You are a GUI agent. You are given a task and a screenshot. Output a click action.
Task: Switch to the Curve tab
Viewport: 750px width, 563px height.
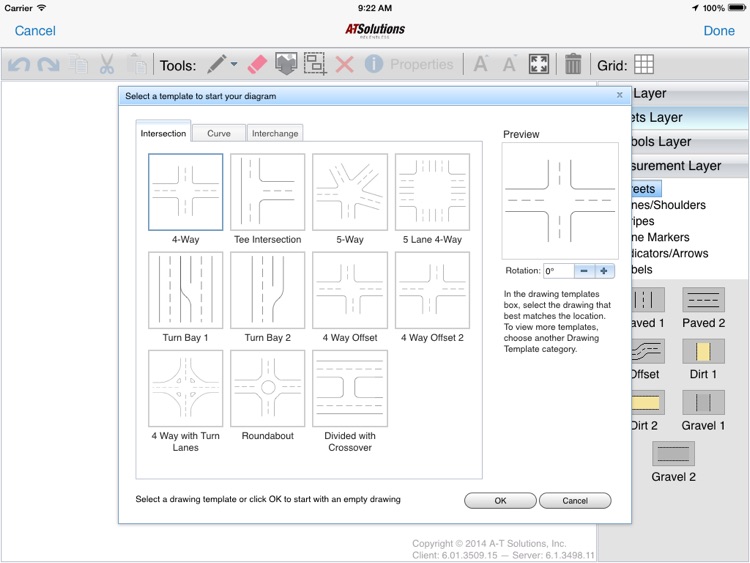click(x=219, y=133)
